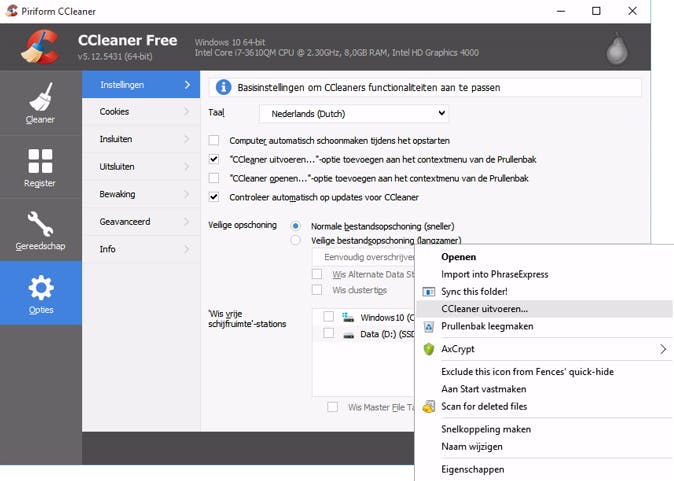Click the chevron beside Uitsluiten
Image resolution: width=674 pixels, height=481 pixels.
click(x=187, y=167)
